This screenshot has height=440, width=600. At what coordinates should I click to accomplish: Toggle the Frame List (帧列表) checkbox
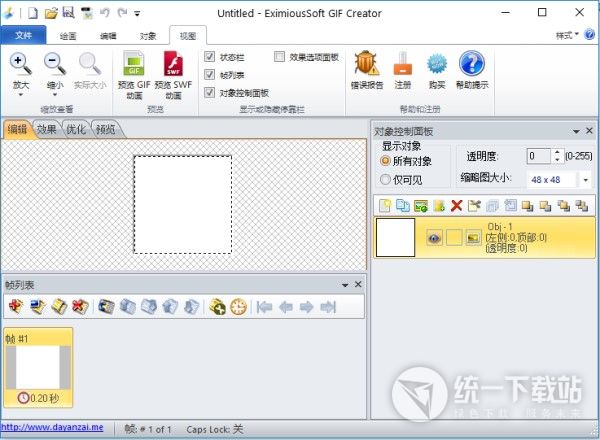(x=209, y=74)
